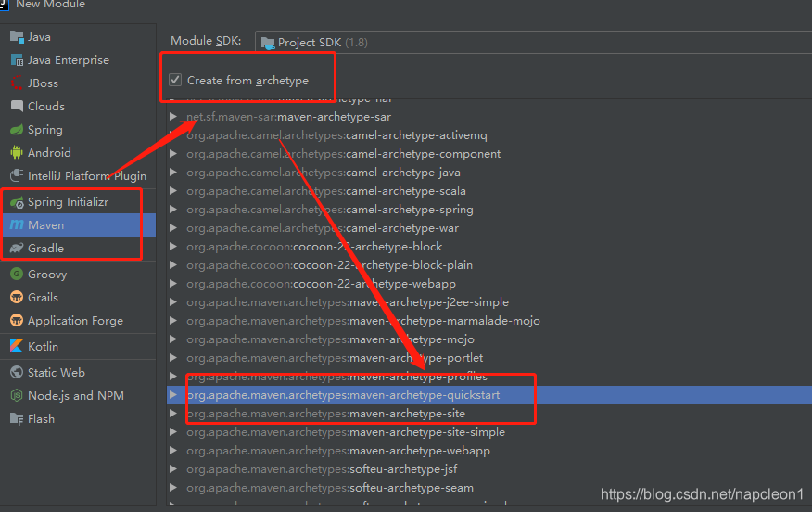Choose Node.js and NPM label
812x512 pixels.
coord(76,395)
